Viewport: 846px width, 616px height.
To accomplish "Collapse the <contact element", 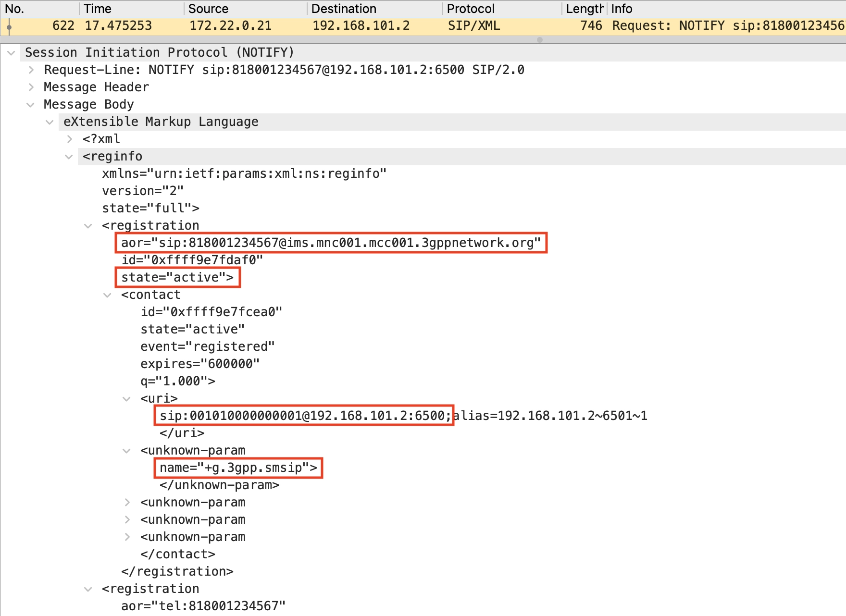I will click(x=107, y=295).
